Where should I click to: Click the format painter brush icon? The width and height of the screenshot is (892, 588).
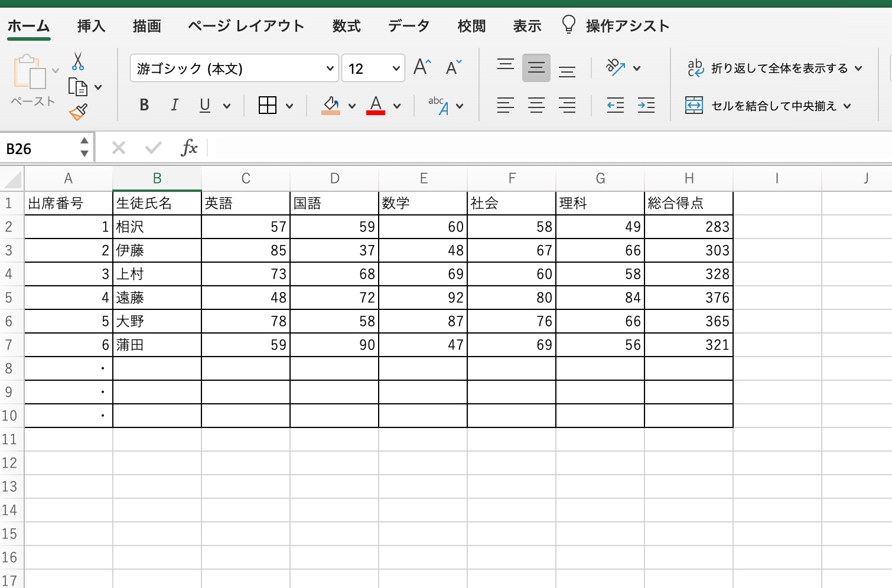click(78, 112)
